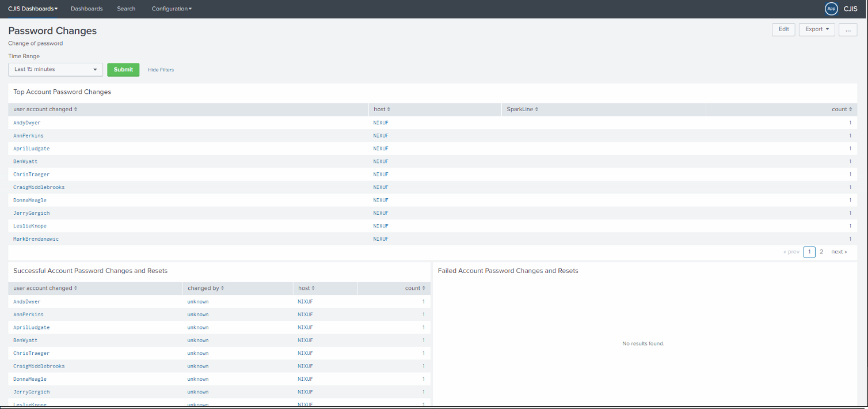The height and width of the screenshot is (409, 868).
Task: Open the Time Range dropdown, Last 15 minutes
Action: tap(56, 69)
